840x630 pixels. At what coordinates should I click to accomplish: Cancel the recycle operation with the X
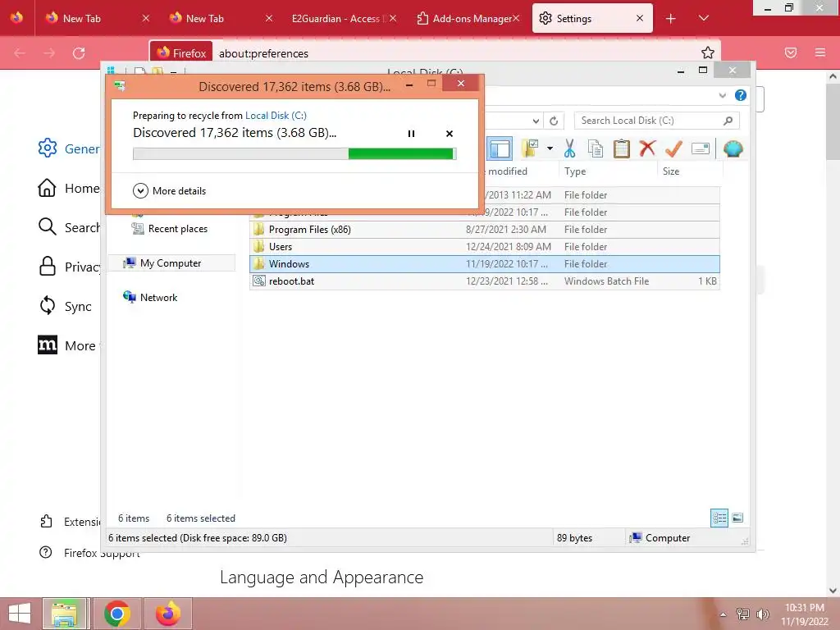point(450,134)
